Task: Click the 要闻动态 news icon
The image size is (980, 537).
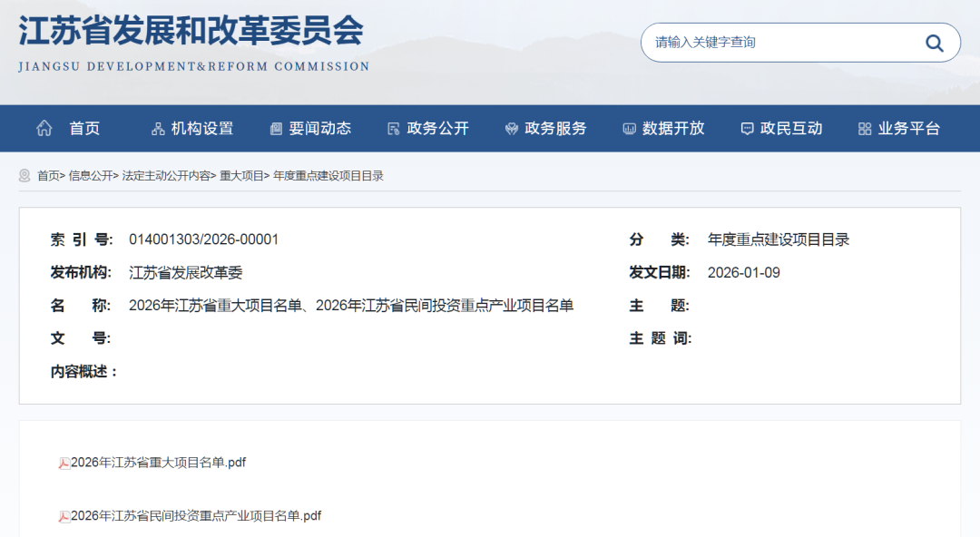Action: (276, 128)
